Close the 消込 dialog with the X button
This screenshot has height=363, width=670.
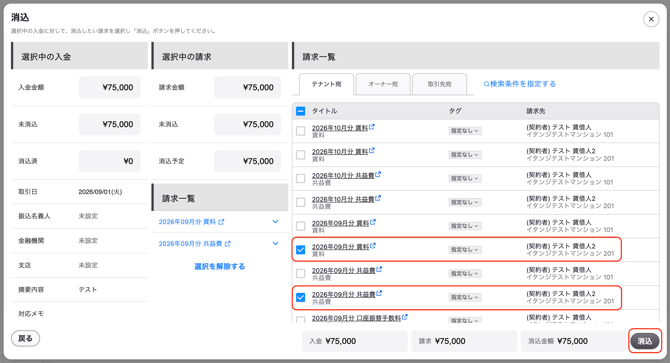[x=651, y=19]
